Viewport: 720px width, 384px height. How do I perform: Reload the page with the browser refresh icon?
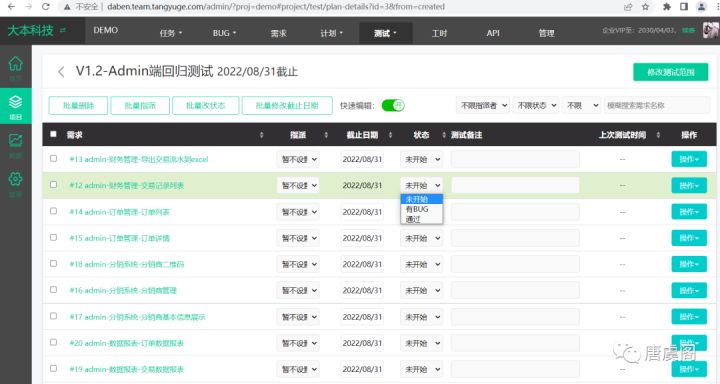coord(45,6)
